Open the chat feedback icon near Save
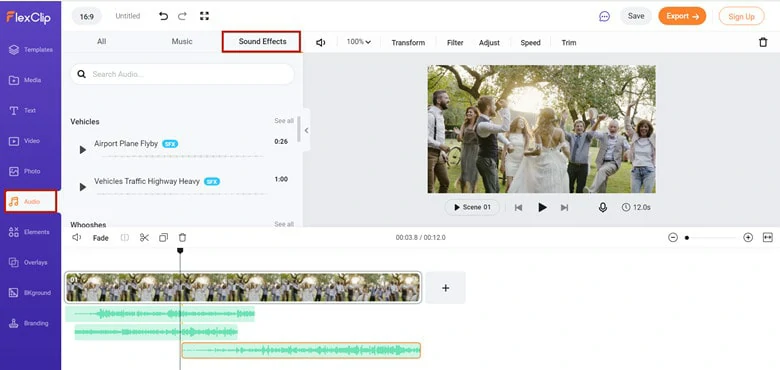 tap(604, 16)
